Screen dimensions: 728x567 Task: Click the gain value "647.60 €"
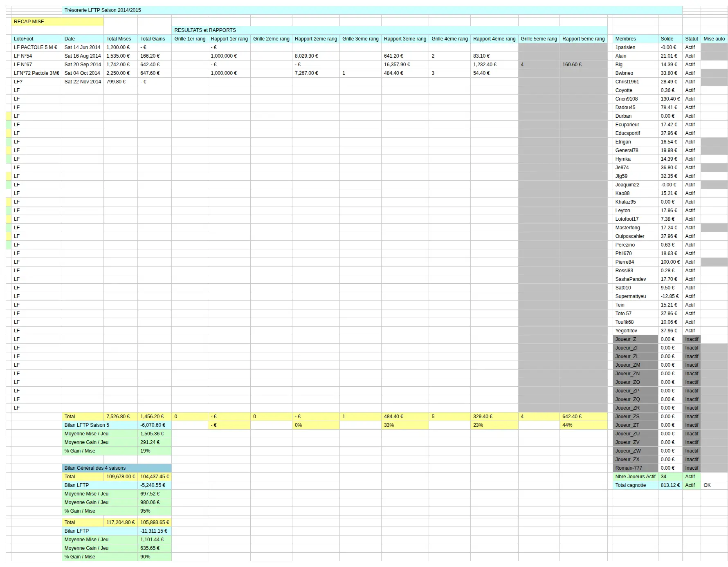tap(155, 73)
